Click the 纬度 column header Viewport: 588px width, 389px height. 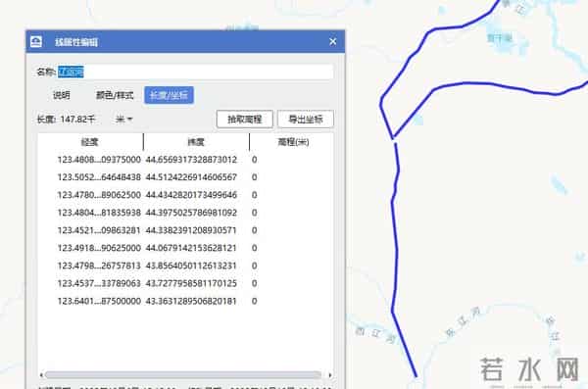click(x=196, y=142)
